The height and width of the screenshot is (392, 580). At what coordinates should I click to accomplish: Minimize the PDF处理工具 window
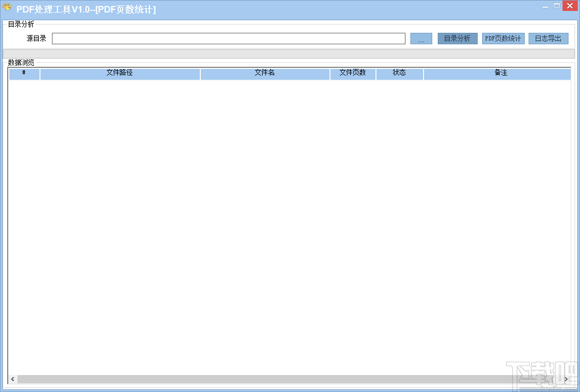click(x=545, y=6)
